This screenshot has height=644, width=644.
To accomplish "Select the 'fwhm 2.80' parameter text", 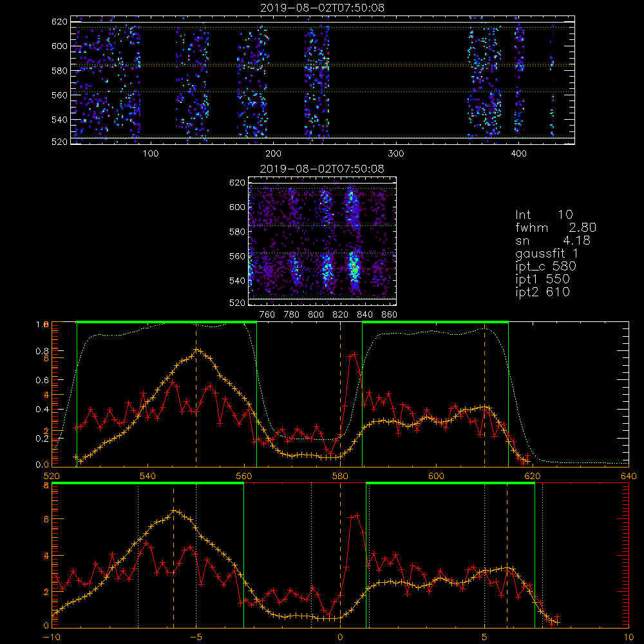I will click(x=556, y=227).
